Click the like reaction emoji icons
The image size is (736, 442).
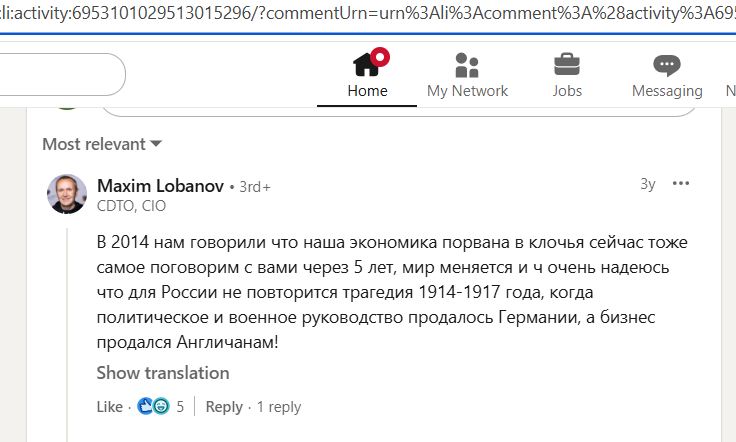[153, 407]
